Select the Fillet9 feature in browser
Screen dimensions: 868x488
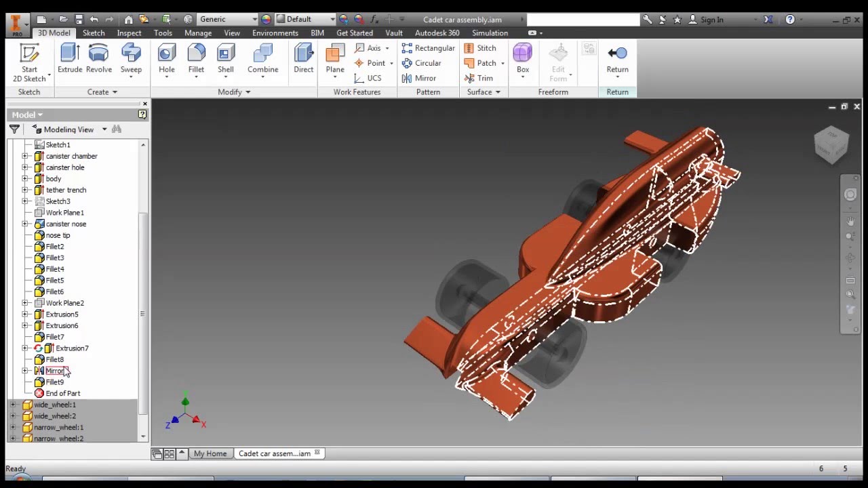click(x=54, y=382)
